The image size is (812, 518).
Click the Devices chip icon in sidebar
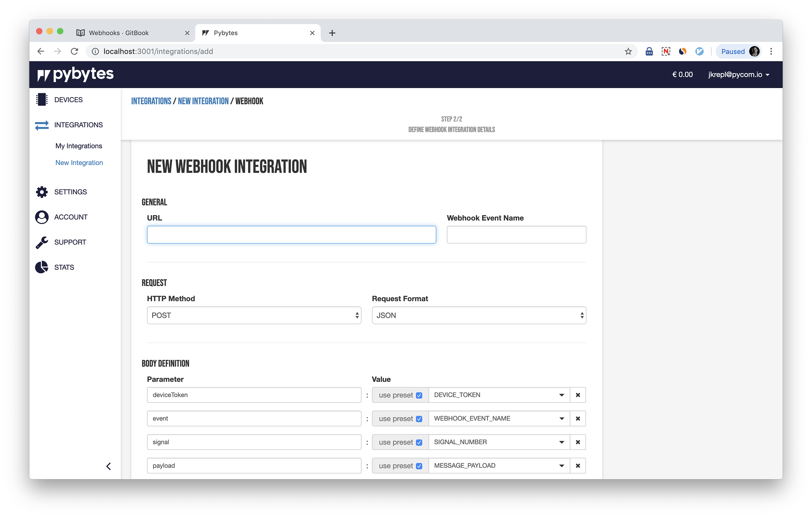42,99
